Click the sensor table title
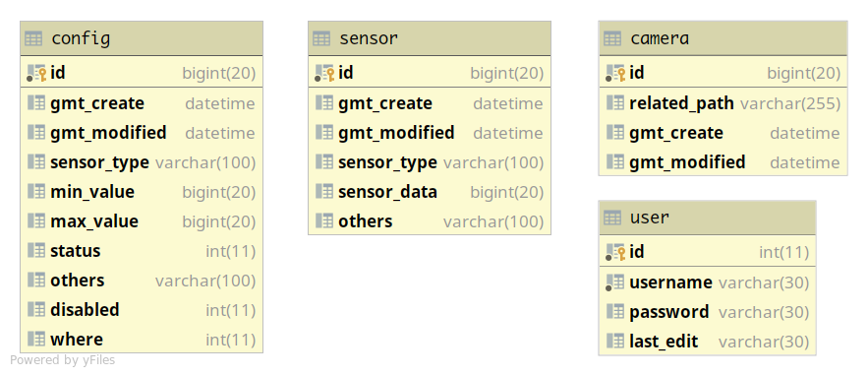868x376 pixels. tap(369, 38)
